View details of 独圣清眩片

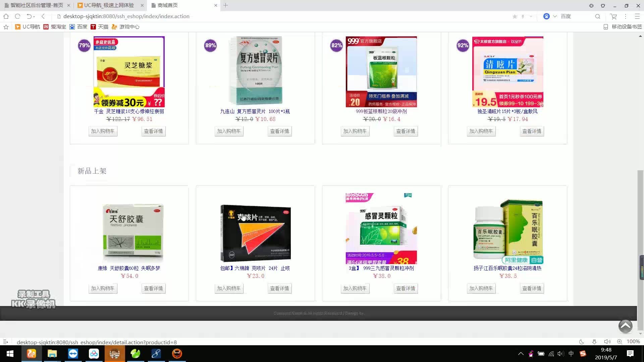[532, 131]
